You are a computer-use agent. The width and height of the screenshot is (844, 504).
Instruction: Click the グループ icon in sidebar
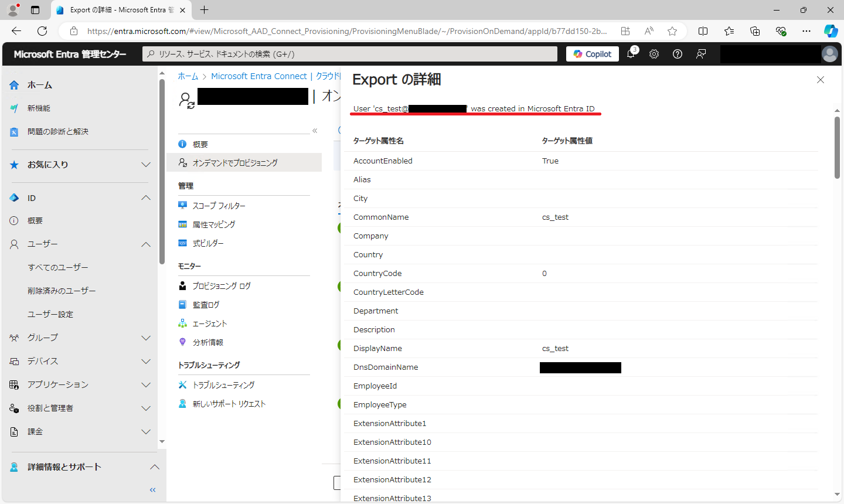(14, 338)
